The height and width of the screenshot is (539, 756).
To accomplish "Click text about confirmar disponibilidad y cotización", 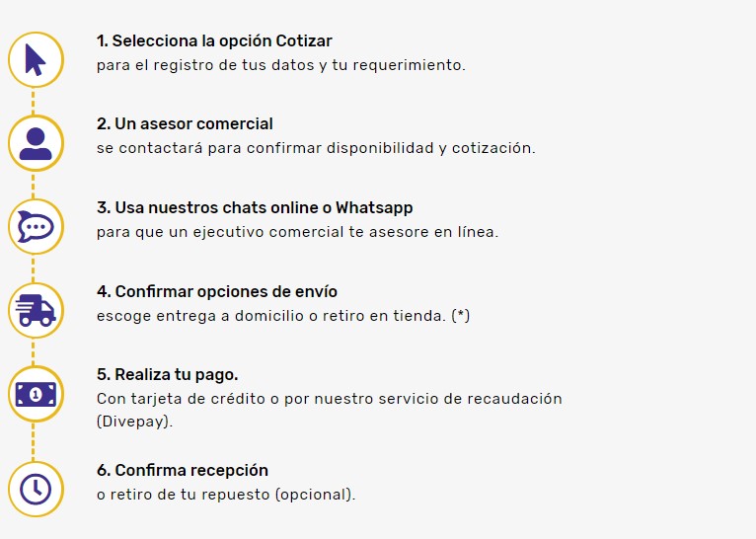I will pyautogui.click(x=316, y=148).
